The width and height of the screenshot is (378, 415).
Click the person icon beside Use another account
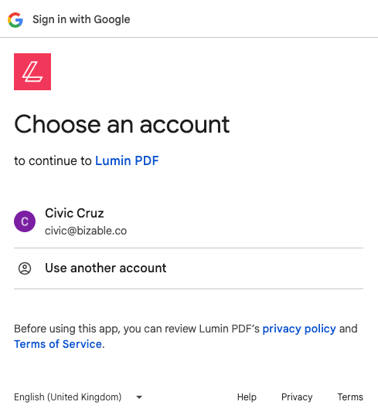tap(25, 268)
